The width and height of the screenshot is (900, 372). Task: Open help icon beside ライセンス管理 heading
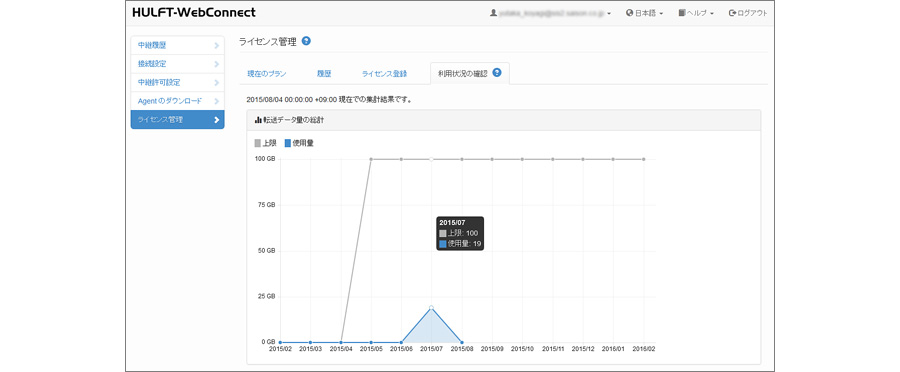click(306, 41)
